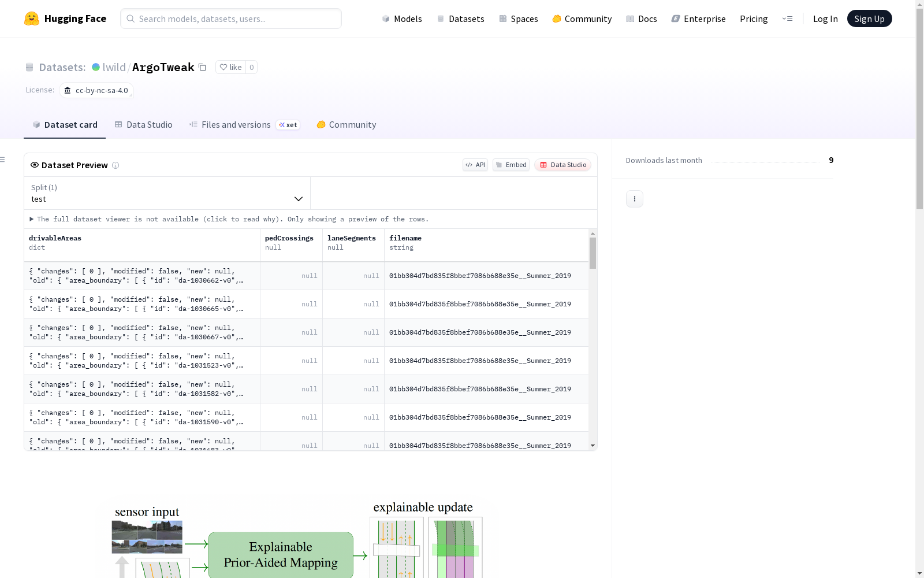The image size is (924, 578).
Task: Open the lwild user profile link
Action: (x=114, y=67)
